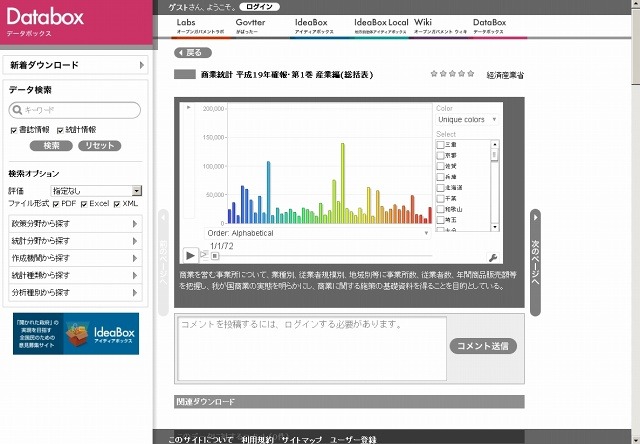The width and height of the screenshot is (640, 444).
Task: Click the Databox logo
Action: (x=45, y=18)
